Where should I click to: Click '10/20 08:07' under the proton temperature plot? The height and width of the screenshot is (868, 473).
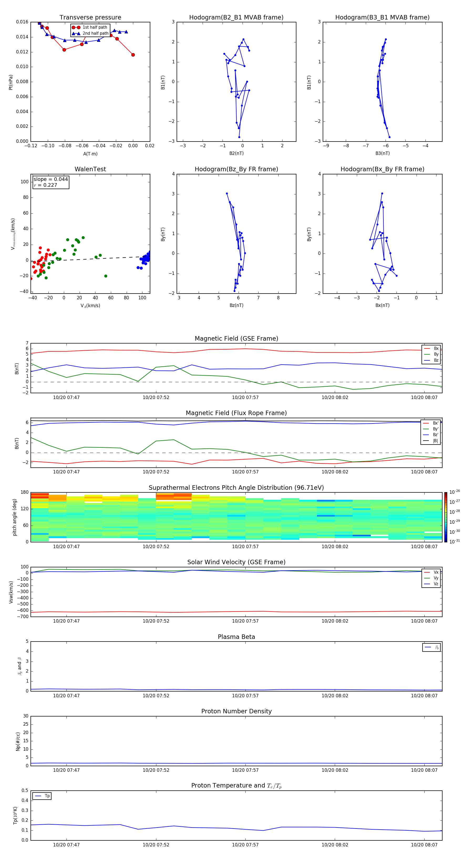tap(424, 845)
